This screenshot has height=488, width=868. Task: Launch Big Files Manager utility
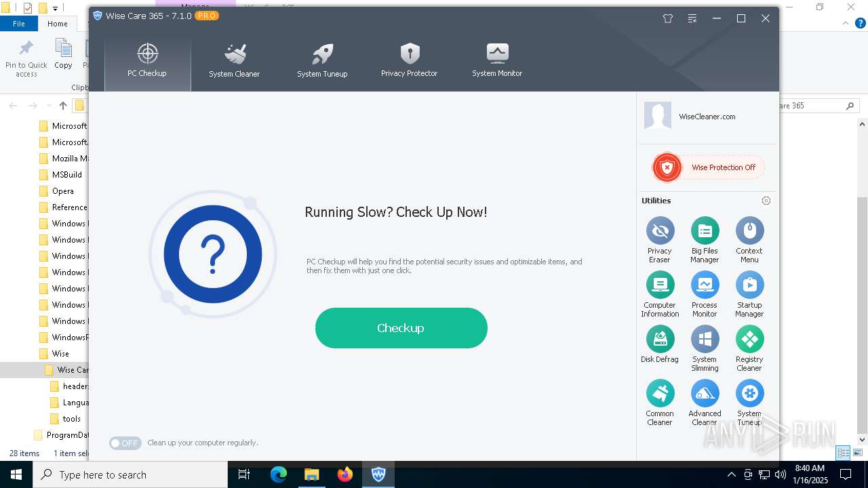pyautogui.click(x=705, y=240)
